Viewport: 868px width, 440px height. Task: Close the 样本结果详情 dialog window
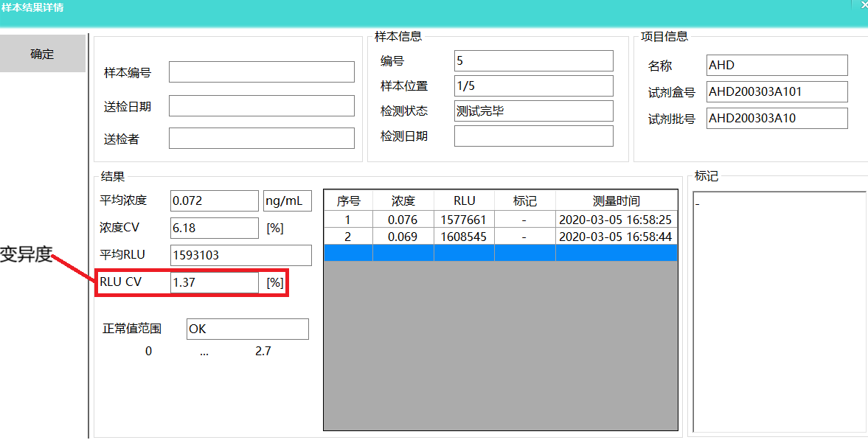[x=864, y=5]
